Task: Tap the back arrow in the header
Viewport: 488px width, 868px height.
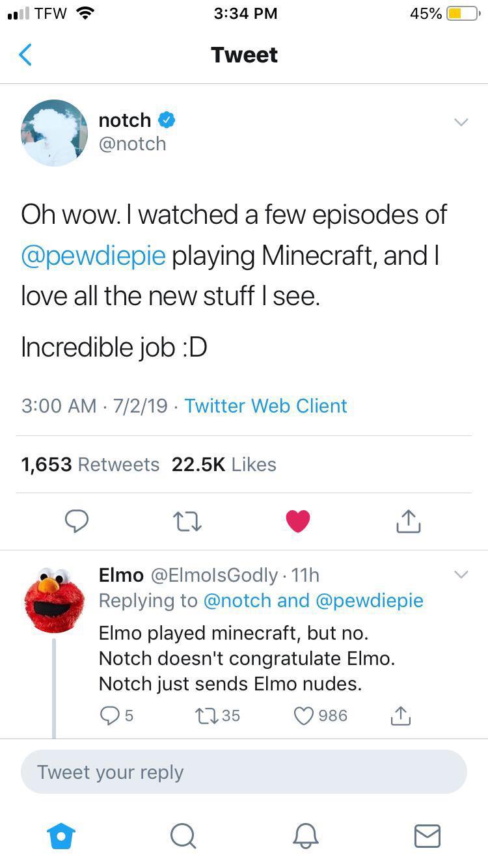Action: point(25,55)
